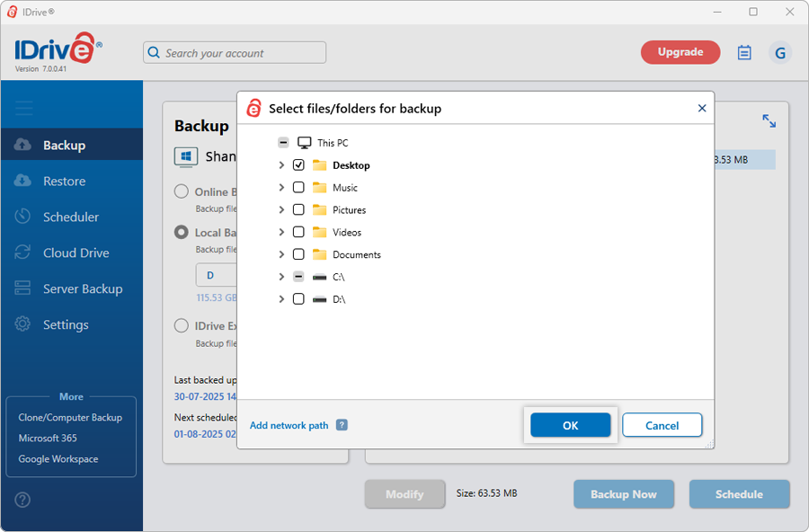The height and width of the screenshot is (532, 809).
Task: Click the Videos folder icon
Action: pyautogui.click(x=320, y=232)
